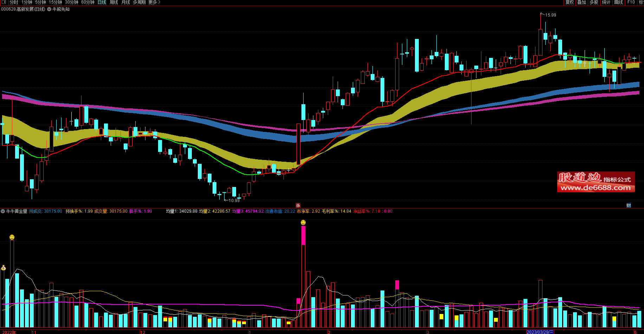Click the panel layout icon at top-left
This screenshot has height=334, width=644.
click(4, 2)
